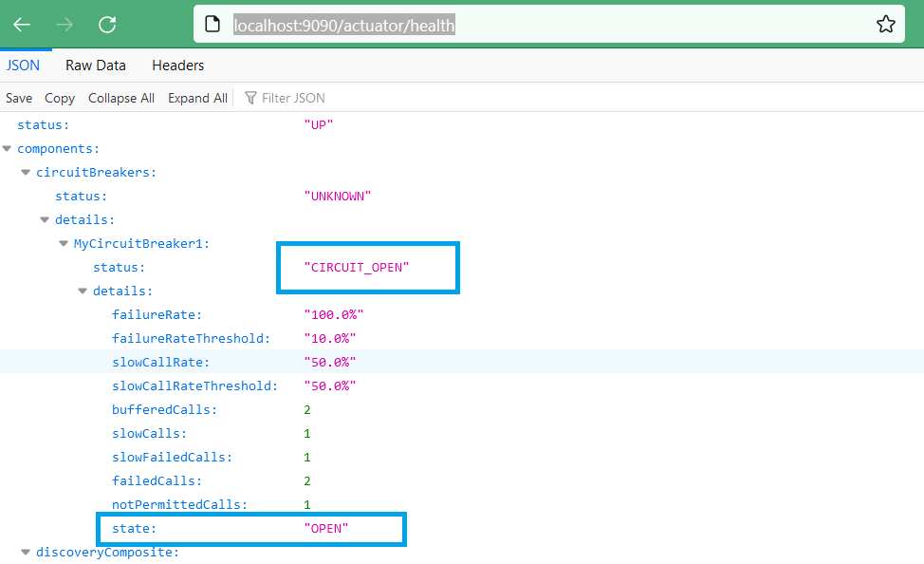This screenshot has height=564, width=924.
Task: Expand All JSON nodes
Action: pyautogui.click(x=197, y=98)
